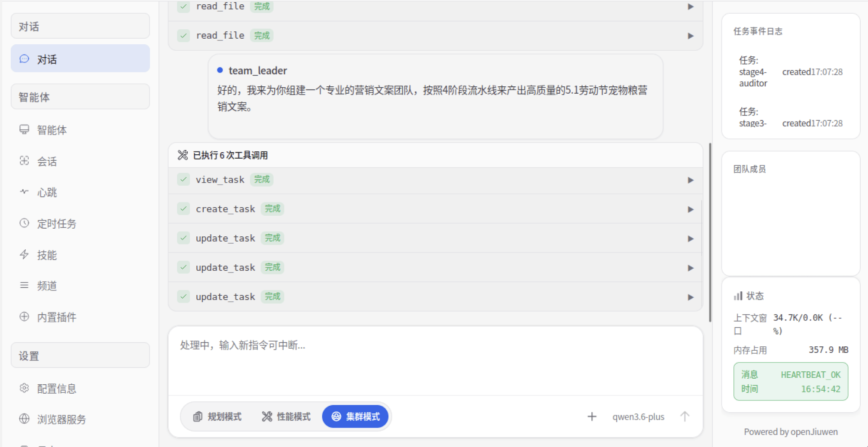Click the lower read_file checkmark icon

(x=183, y=35)
